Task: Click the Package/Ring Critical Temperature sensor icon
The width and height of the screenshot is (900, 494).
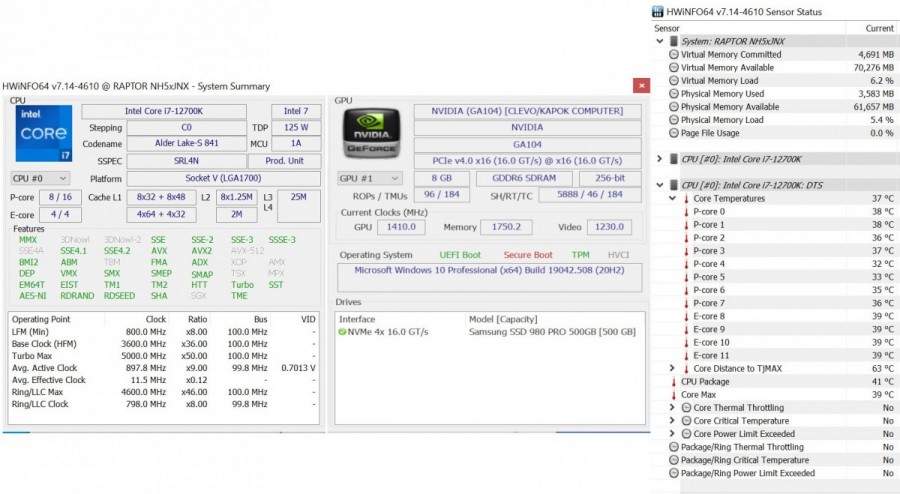Action: click(674, 460)
